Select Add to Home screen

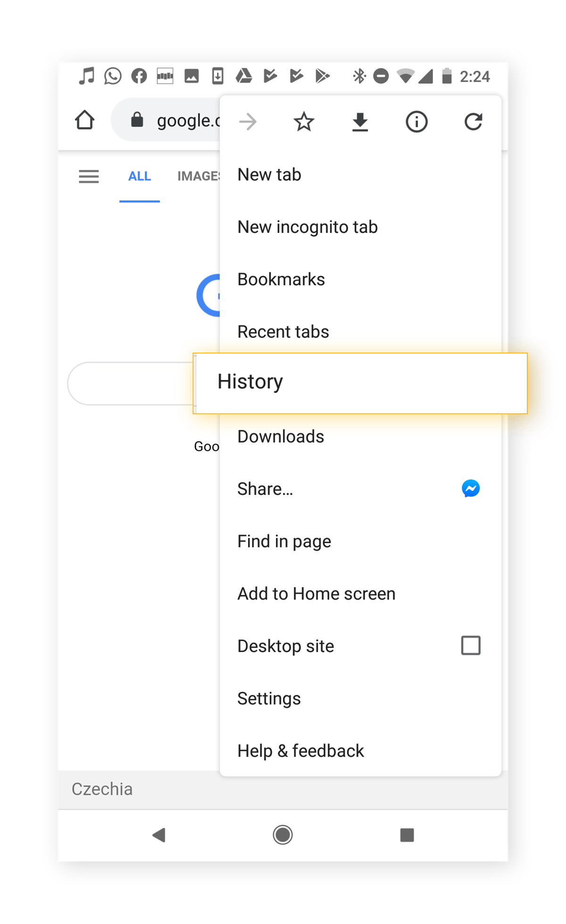coord(360,594)
